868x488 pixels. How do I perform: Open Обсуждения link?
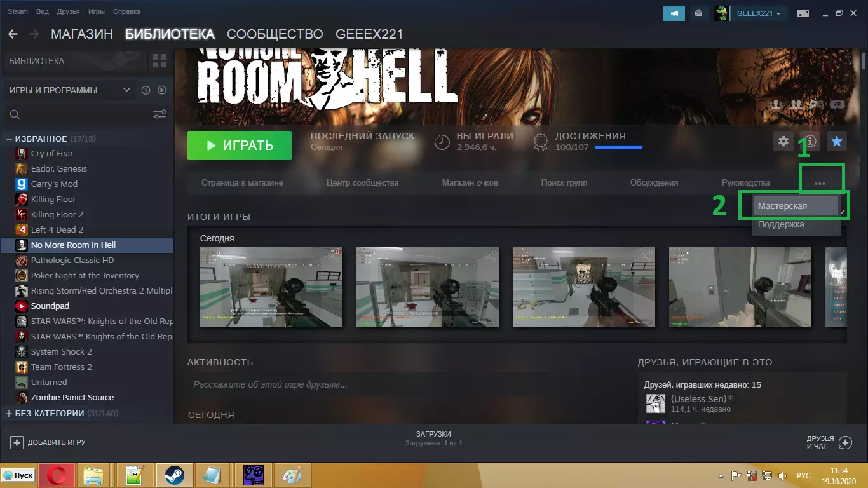tap(654, 183)
